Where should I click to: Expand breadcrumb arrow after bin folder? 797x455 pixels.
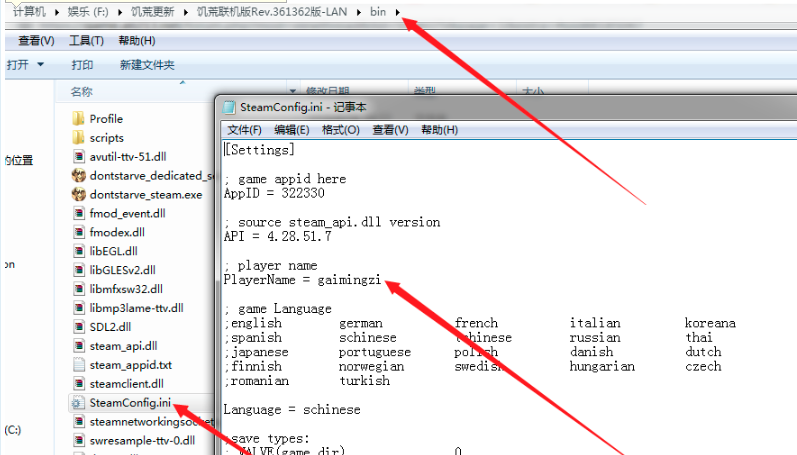(400, 12)
